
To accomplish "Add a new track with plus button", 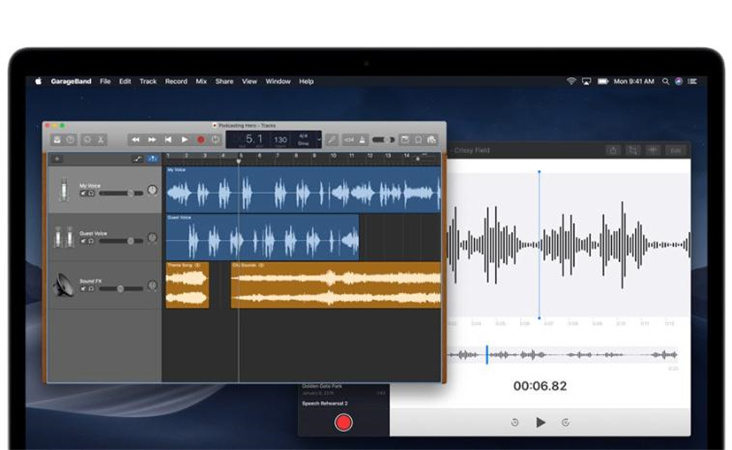I will click(x=57, y=159).
